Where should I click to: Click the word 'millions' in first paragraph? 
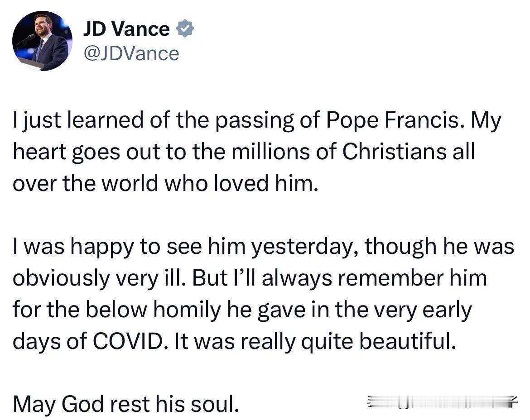(x=270, y=152)
